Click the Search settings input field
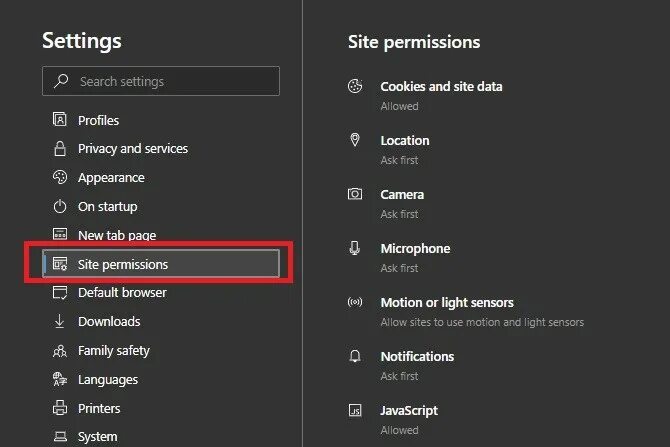Viewport: 670px width, 447px height. (161, 81)
